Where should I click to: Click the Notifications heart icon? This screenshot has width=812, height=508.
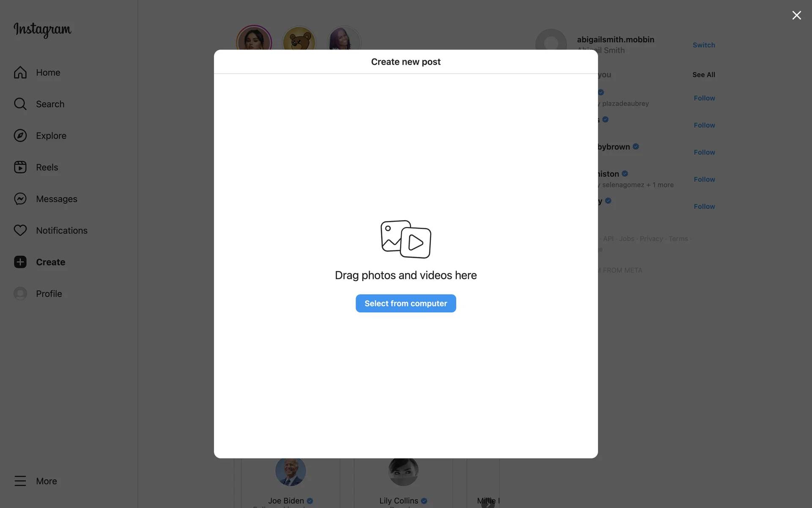pyautogui.click(x=20, y=230)
